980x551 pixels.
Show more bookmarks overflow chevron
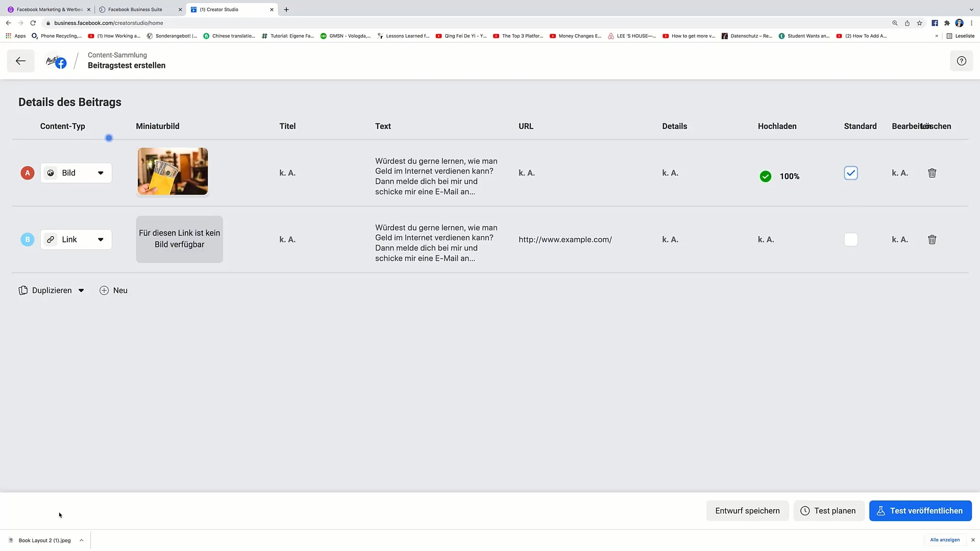(x=937, y=36)
